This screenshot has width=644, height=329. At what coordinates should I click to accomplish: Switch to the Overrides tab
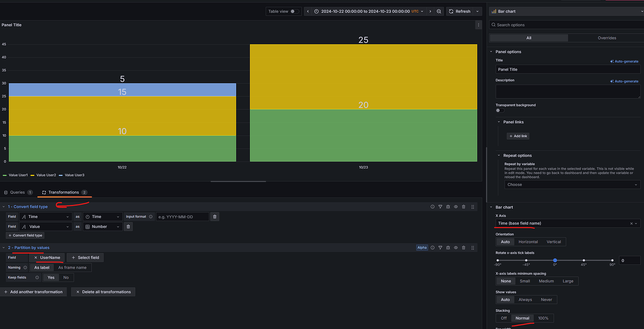tap(607, 38)
